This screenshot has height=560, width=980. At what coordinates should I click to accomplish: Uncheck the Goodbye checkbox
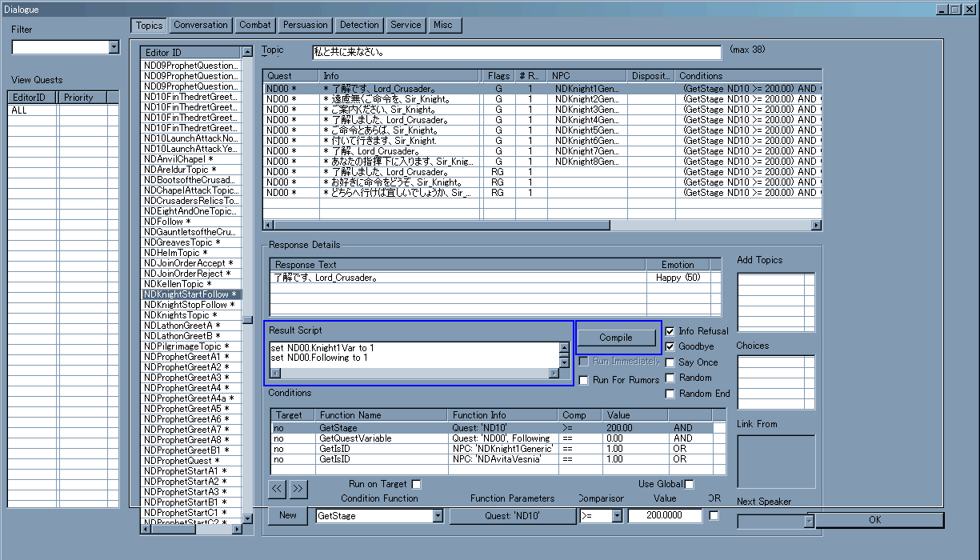670,347
